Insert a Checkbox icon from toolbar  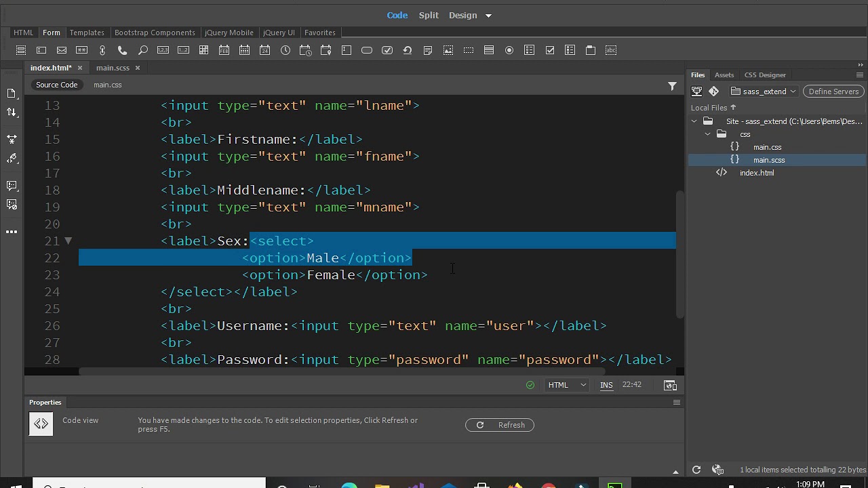coord(550,50)
